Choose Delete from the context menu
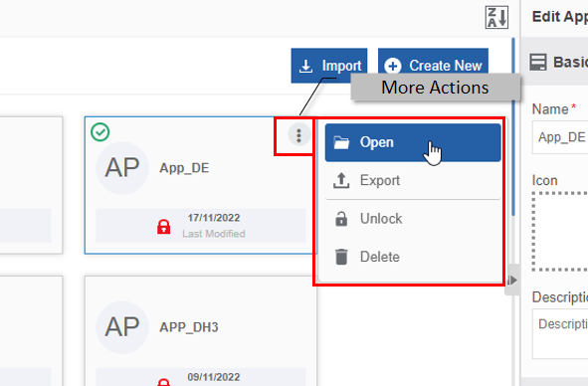 [413, 257]
